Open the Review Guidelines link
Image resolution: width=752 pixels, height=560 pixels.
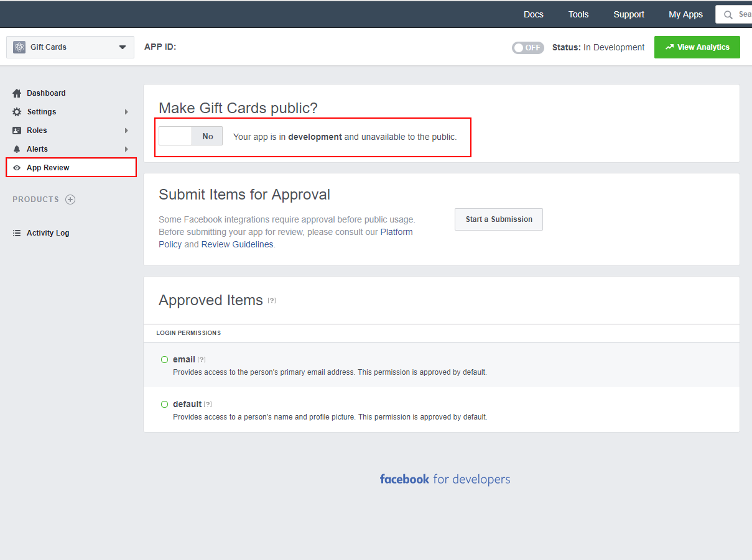coord(237,244)
